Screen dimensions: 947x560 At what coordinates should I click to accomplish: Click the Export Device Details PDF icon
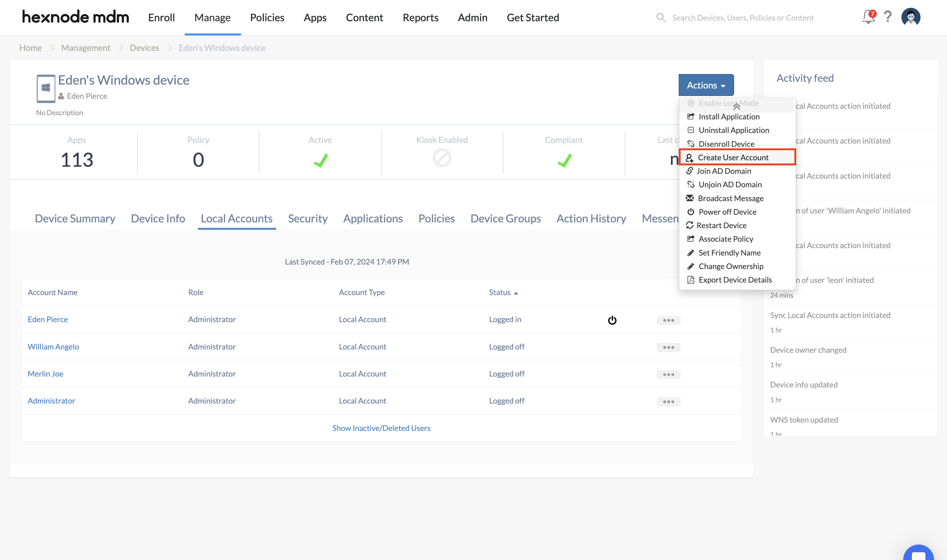click(x=691, y=280)
